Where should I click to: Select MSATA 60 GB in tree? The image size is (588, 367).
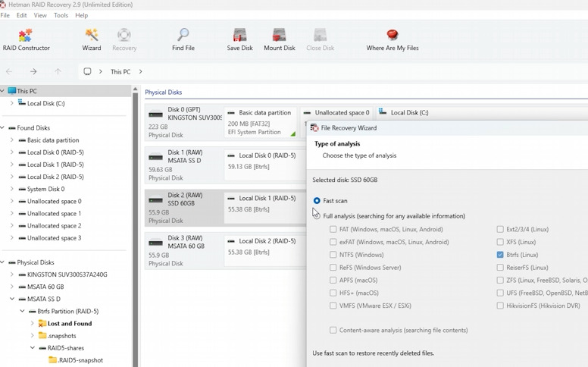[x=45, y=287]
